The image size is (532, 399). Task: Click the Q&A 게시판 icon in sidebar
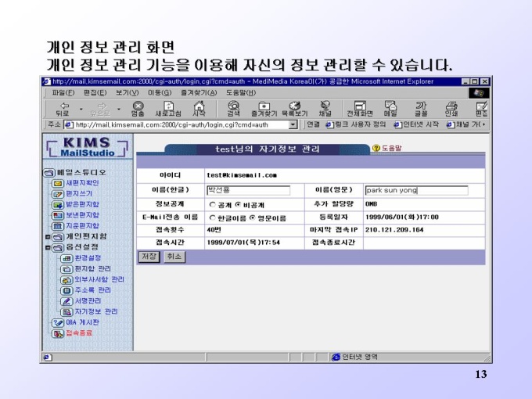pos(58,322)
